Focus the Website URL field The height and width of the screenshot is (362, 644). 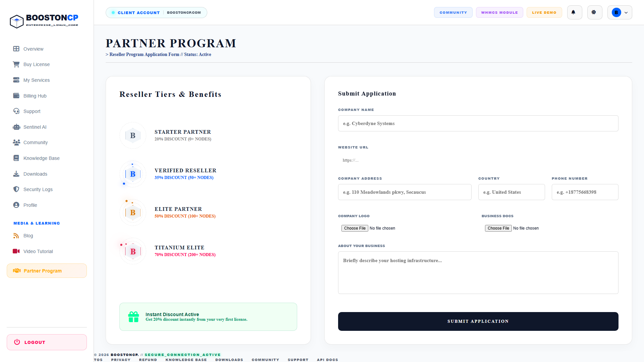coord(478,160)
